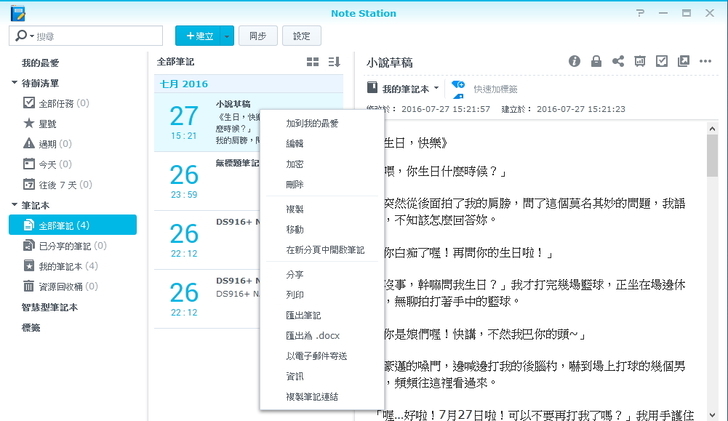Screen dimensions: 728x421
Task: Expand the dropdown arrow beside 建立 button
Action: click(x=228, y=36)
